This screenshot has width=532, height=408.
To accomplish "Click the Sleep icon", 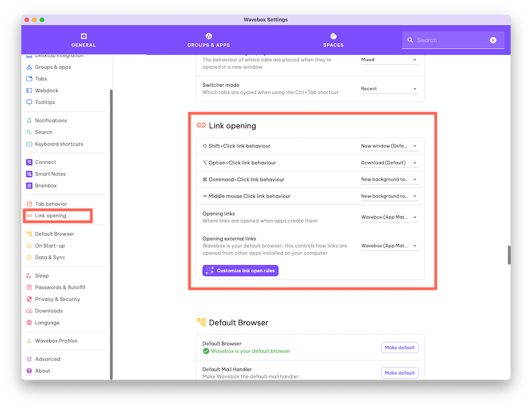I will coord(29,276).
